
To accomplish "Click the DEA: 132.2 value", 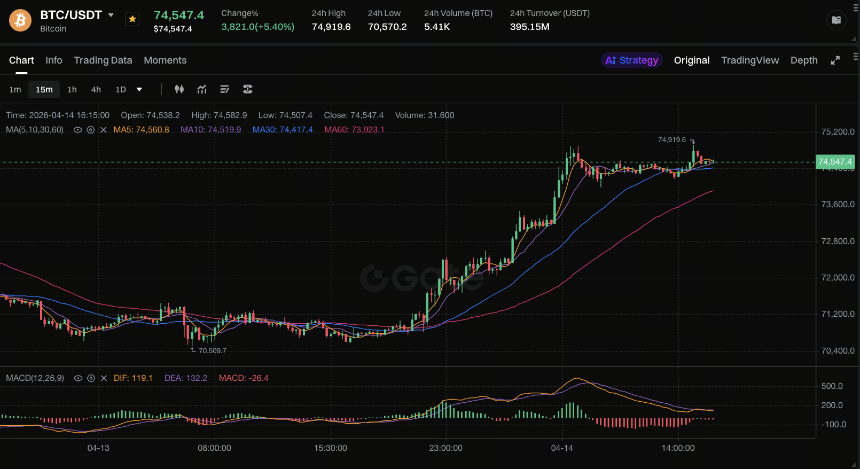I will pos(185,378).
